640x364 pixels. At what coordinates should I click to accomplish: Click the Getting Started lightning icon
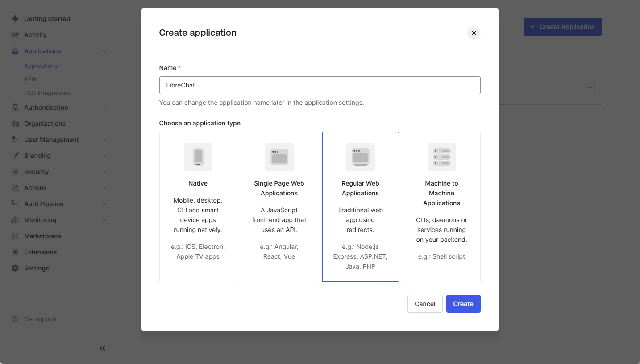click(16, 18)
